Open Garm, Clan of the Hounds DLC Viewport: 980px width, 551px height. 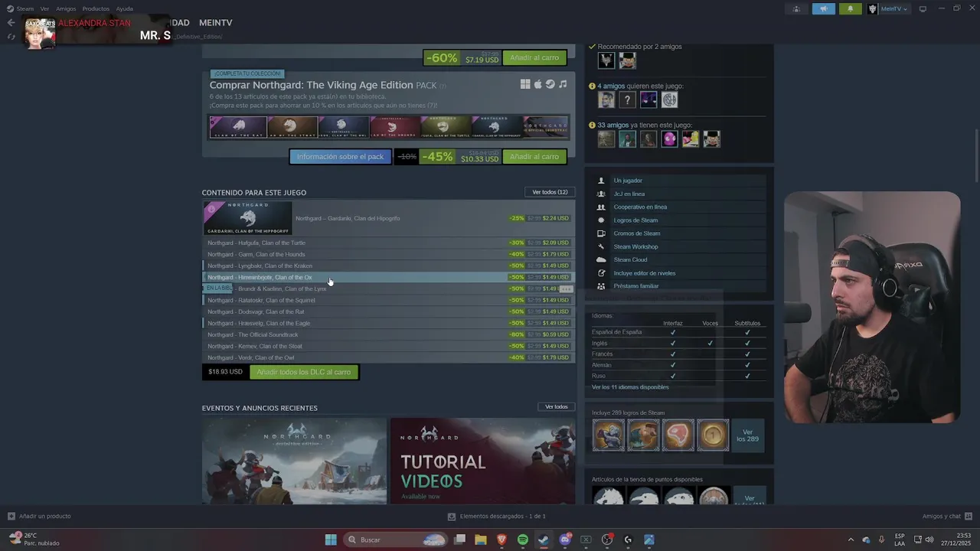click(x=388, y=254)
